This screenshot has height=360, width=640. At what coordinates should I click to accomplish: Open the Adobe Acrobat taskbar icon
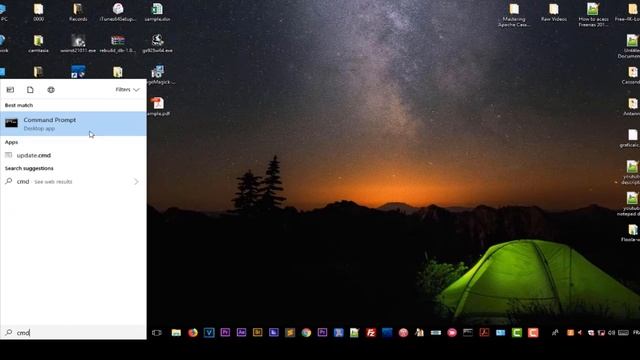pyautogui.click(x=484, y=333)
